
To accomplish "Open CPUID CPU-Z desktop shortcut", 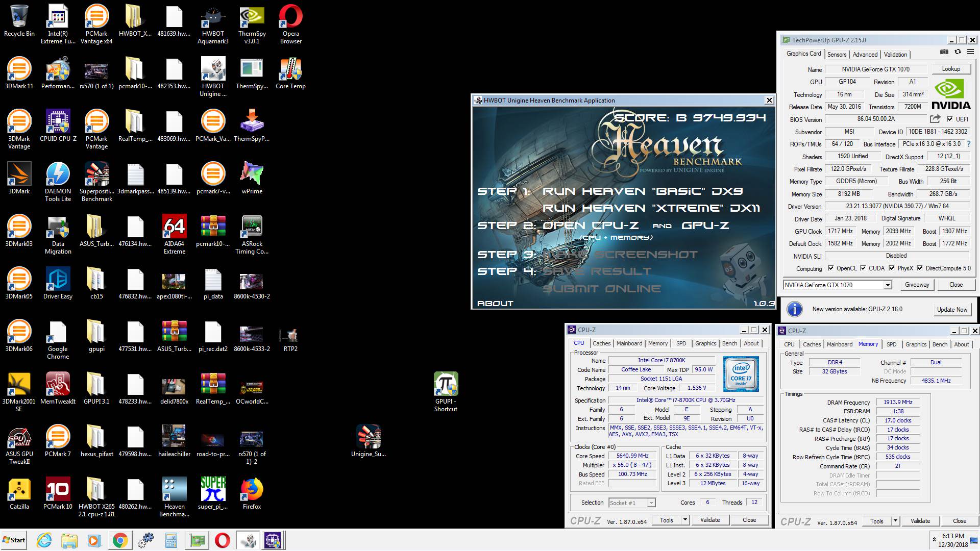I will [x=58, y=126].
